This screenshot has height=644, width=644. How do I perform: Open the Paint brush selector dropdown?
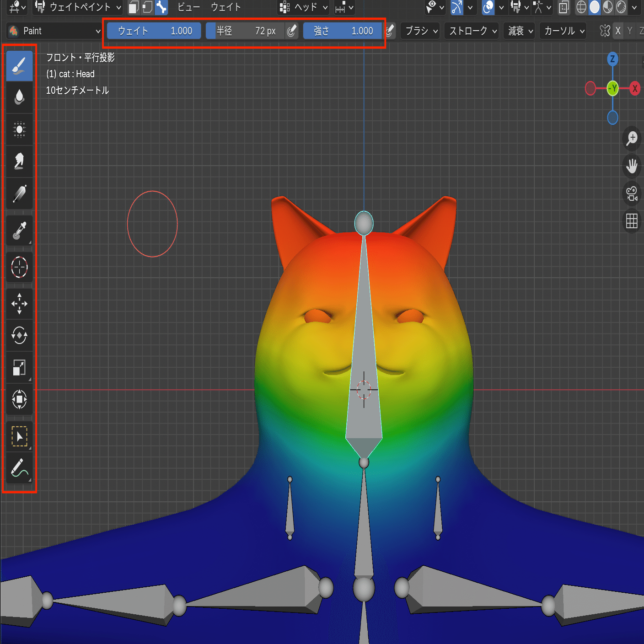click(54, 31)
